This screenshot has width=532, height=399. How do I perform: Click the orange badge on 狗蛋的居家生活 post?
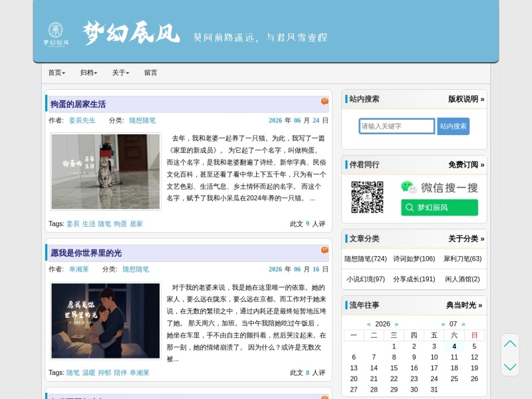click(325, 101)
